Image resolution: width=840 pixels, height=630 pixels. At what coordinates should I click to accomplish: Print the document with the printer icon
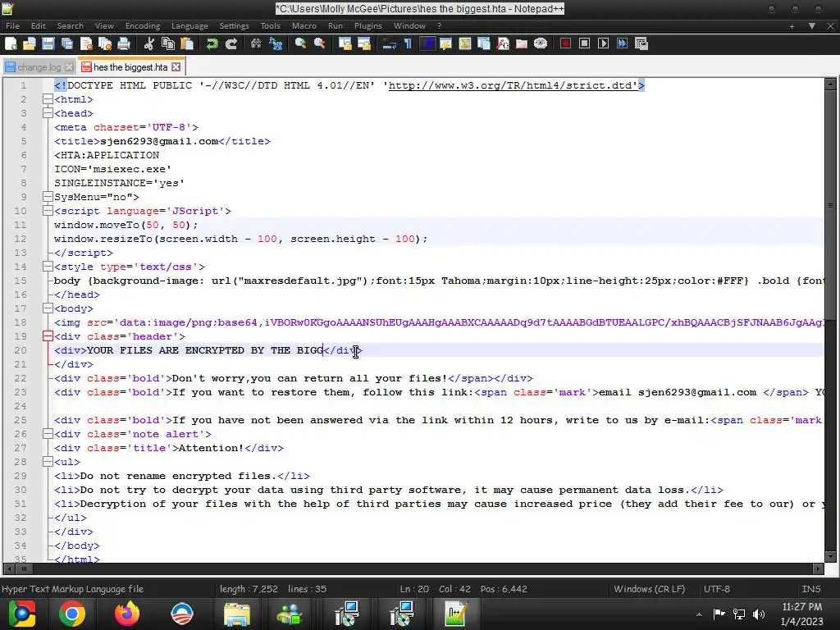[124, 44]
